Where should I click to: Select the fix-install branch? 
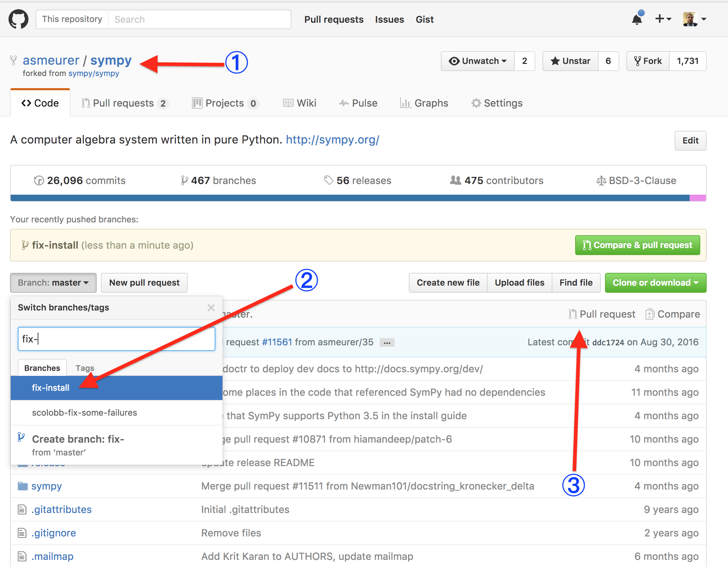point(50,388)
